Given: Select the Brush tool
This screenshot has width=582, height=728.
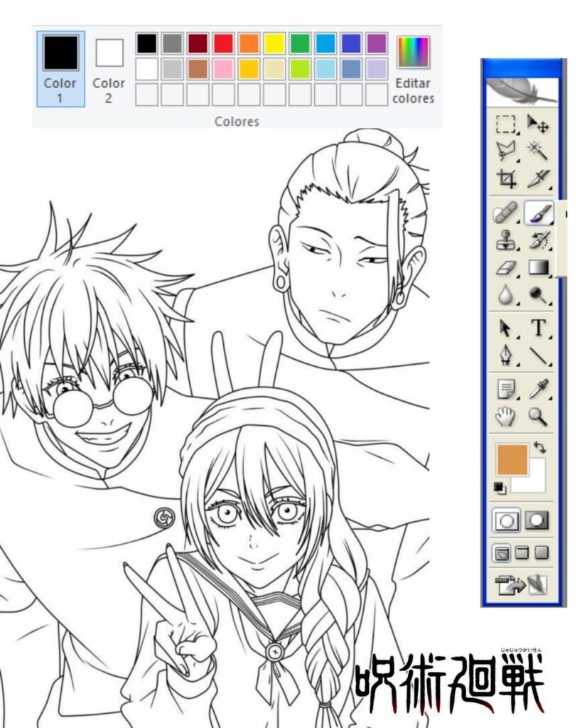Looking at the screenshot, I should pyautogui.click(x=539, y=213).
